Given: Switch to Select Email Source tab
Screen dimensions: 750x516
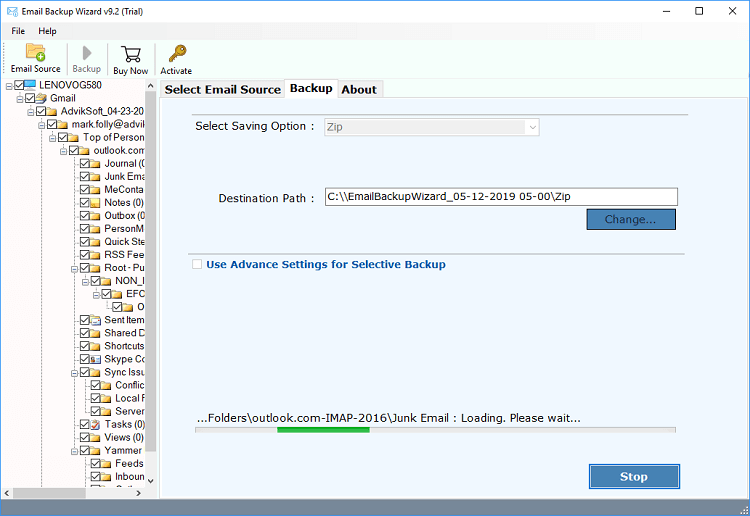Looking at the screenshot, I should [222, 89].
